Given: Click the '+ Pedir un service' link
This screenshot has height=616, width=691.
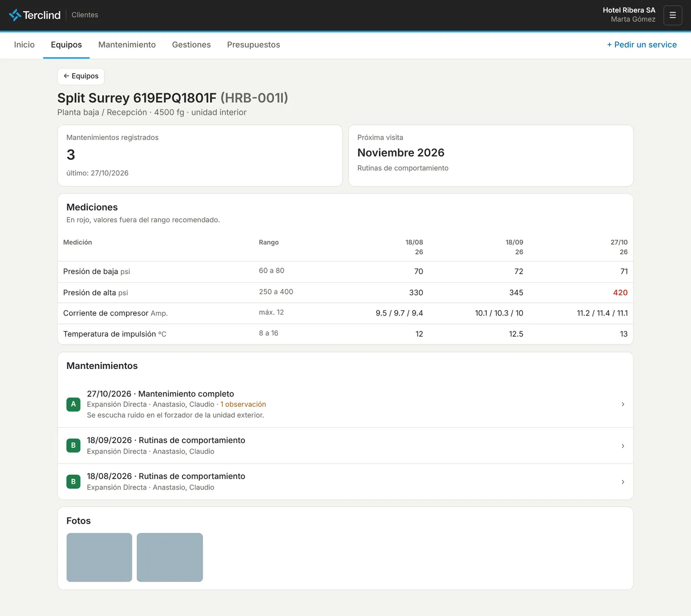Looking at the screenshot, I should pos(642,45).
